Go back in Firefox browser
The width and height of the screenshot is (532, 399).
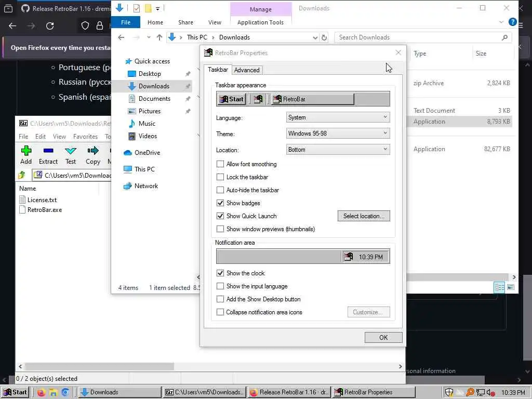point(12,26)
